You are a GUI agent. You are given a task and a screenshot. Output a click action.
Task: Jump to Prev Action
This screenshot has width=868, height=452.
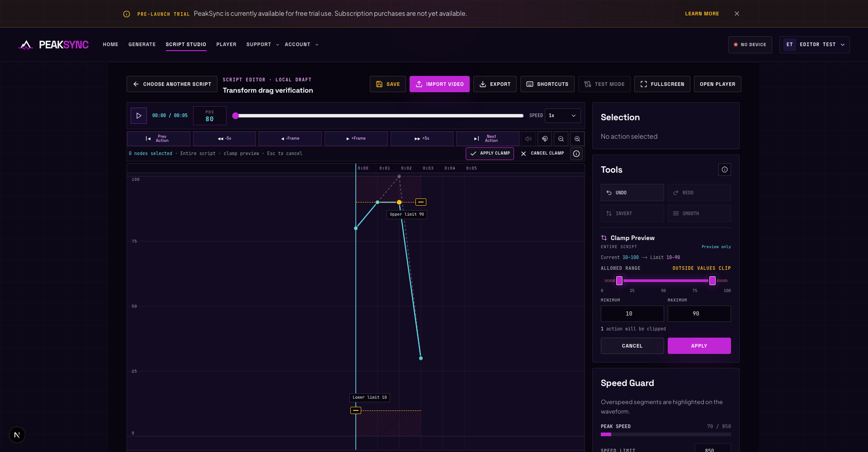pyautogui.click(x=158, y=139)
